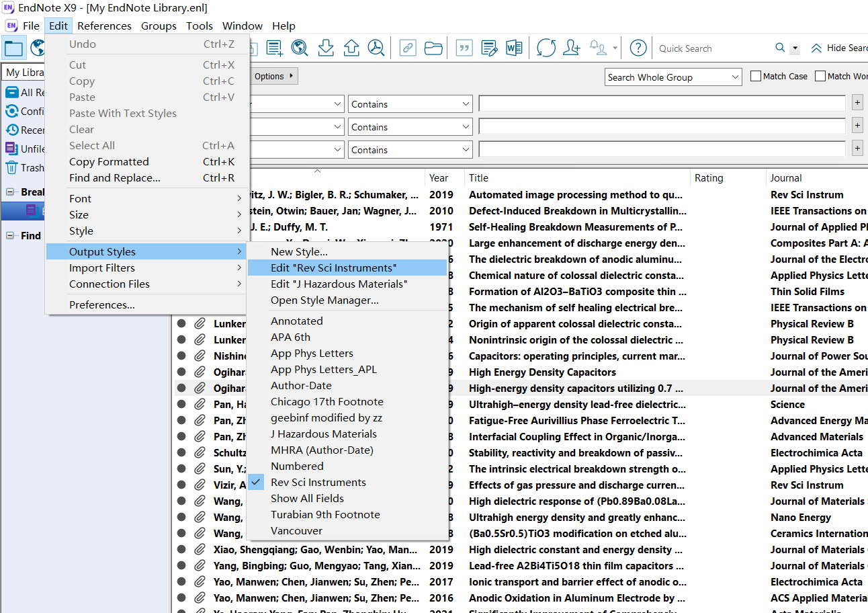Screen dimensions: 868x613
Task: Expand the Import Filters submenu
Action: [x=146, y=268]
